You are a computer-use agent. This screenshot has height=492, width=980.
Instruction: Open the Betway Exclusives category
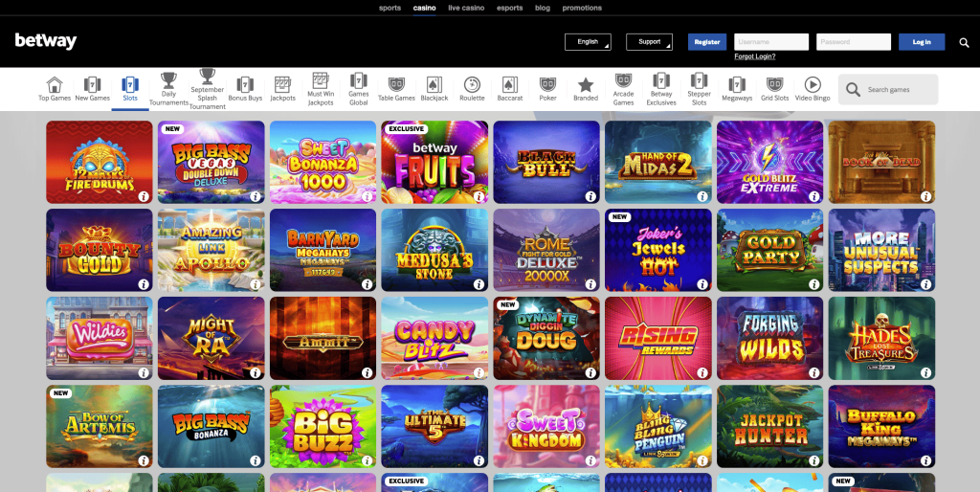[661, 89]
